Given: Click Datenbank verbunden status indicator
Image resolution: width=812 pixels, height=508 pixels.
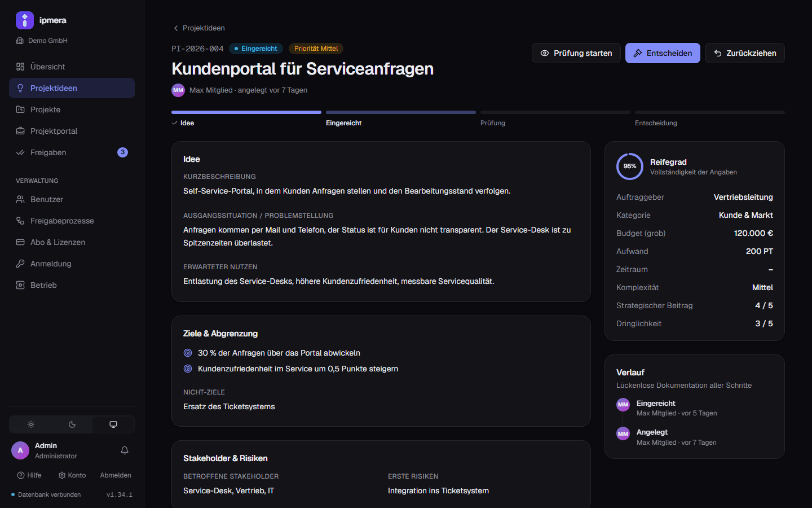Looking at the screenshot, I should click(x=46, y=494).
